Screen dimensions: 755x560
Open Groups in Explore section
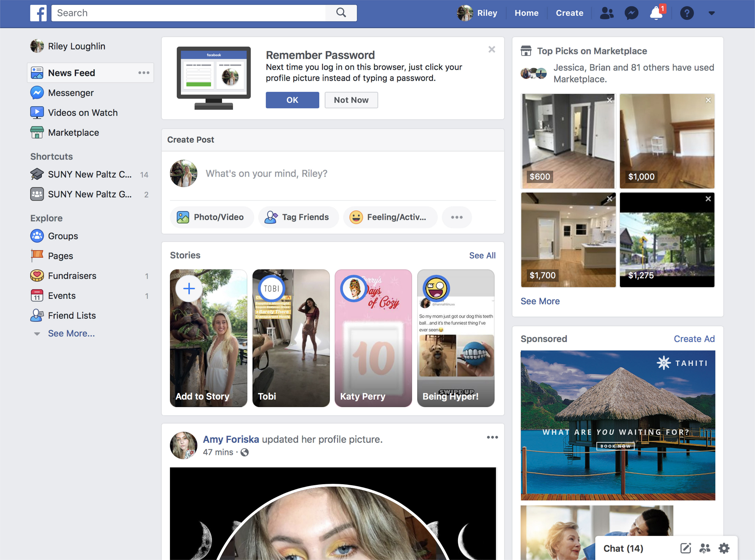54,236
